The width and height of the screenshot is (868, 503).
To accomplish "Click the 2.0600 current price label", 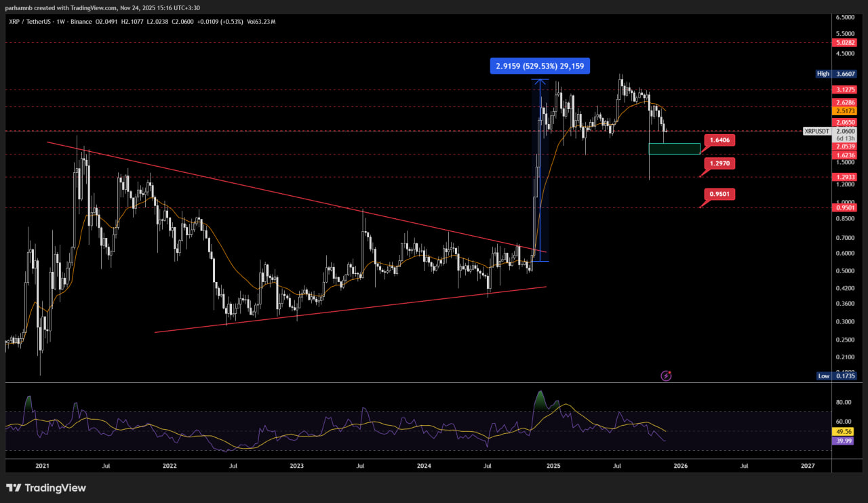I will click(845, 131).
